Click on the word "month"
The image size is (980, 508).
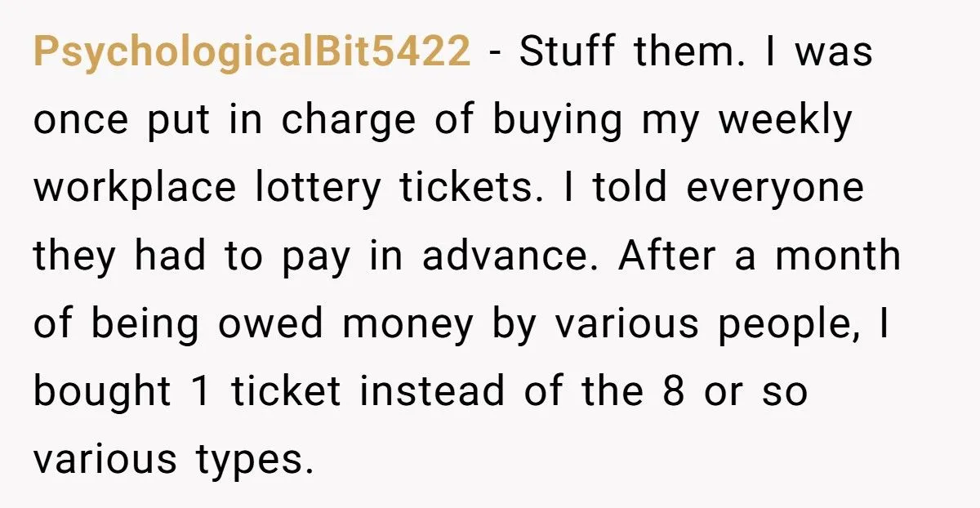point(838,256)
